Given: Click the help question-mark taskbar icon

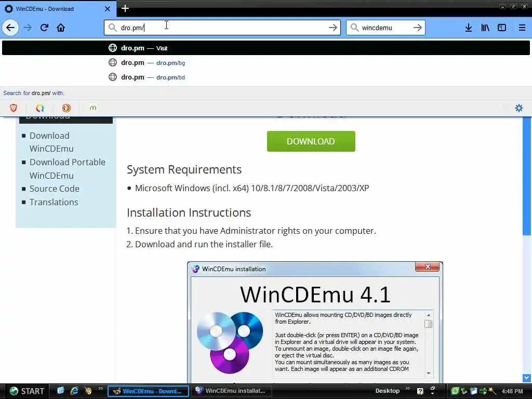Looking at the screenshot, I should 420,391.
